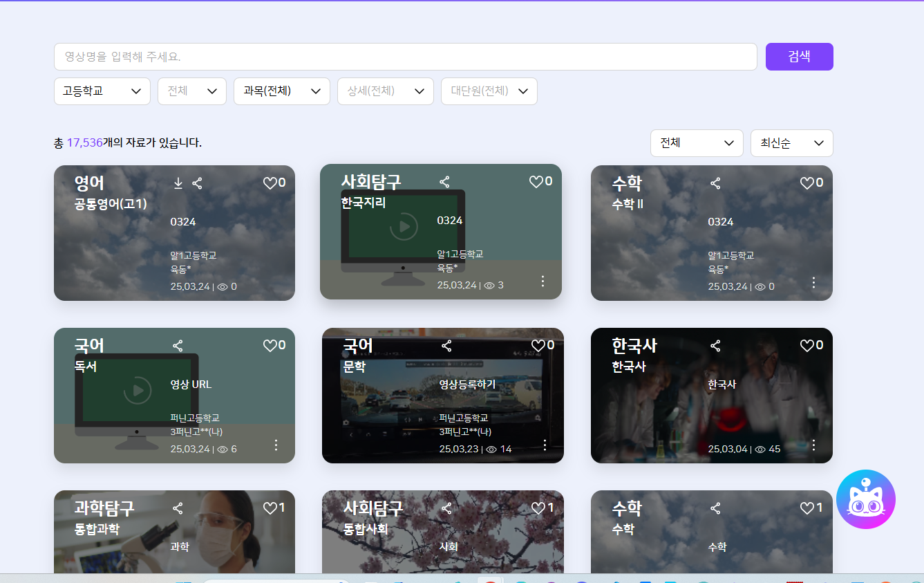
Task: Click the purple 검색 search button
Action: point(799,57)
